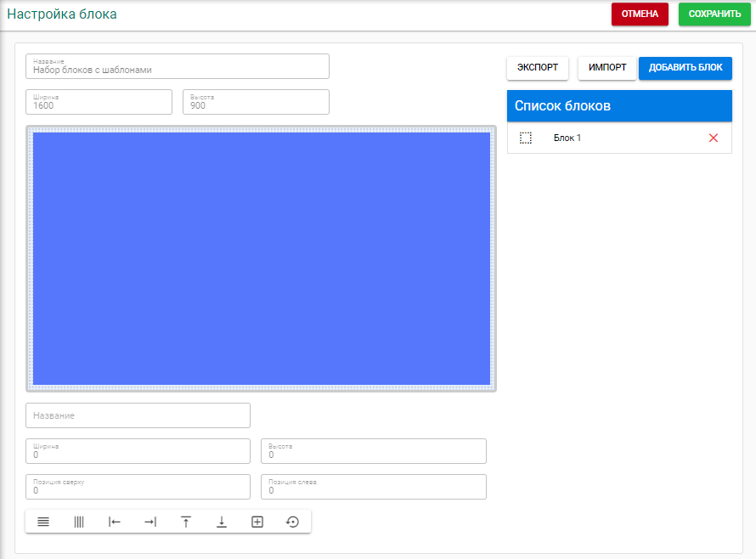Click the horizontal lines distribute icon
This screenshot has height=559, width=756.
click(43, 522)
